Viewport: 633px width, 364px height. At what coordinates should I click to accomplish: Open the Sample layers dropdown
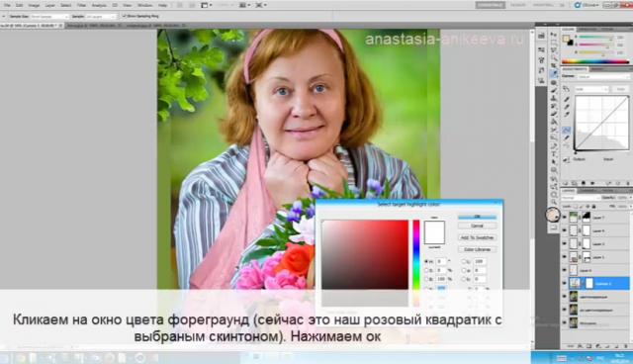101,17
